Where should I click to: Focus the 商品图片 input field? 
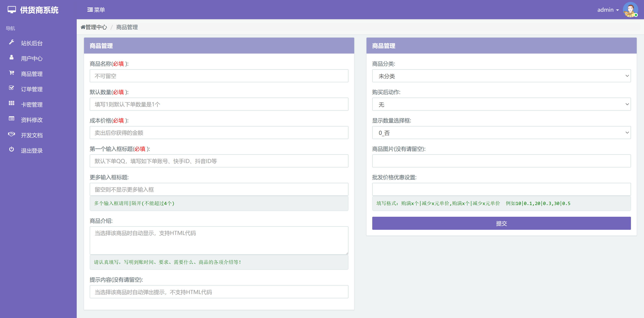coord(501,161)
